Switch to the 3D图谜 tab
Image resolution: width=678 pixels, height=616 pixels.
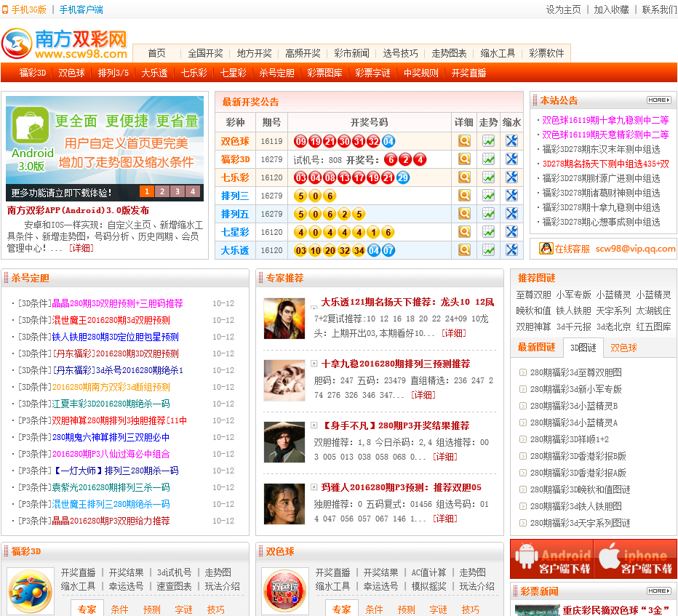coord(583,348)
